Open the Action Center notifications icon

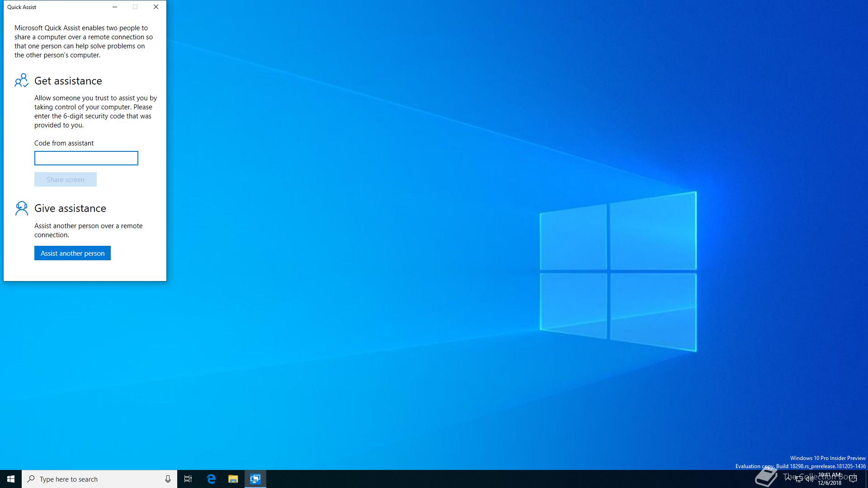pyautogui.click(x=853, y=479)
